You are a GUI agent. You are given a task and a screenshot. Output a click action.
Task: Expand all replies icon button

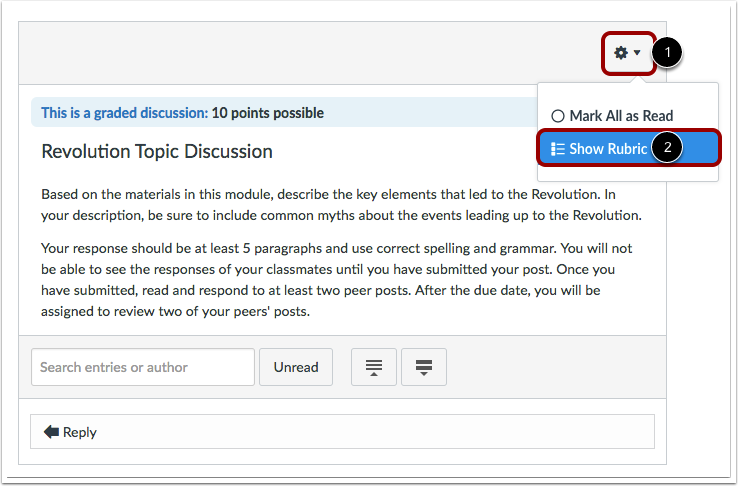tap(424, 367)
